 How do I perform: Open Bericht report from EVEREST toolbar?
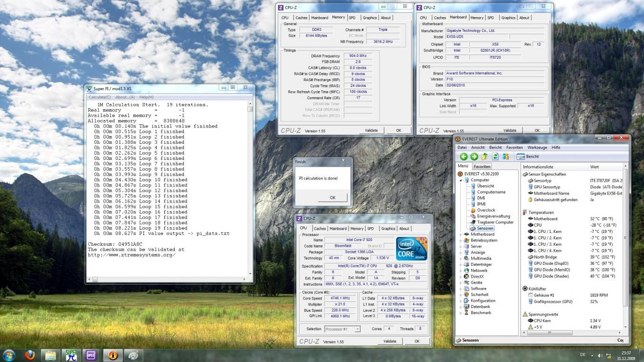pos(528,157)
